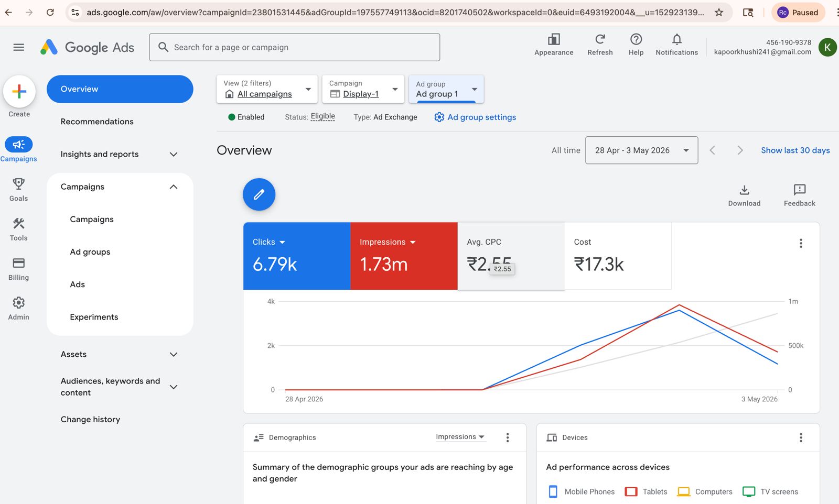Open the Notifications bell

coord(677,39)
